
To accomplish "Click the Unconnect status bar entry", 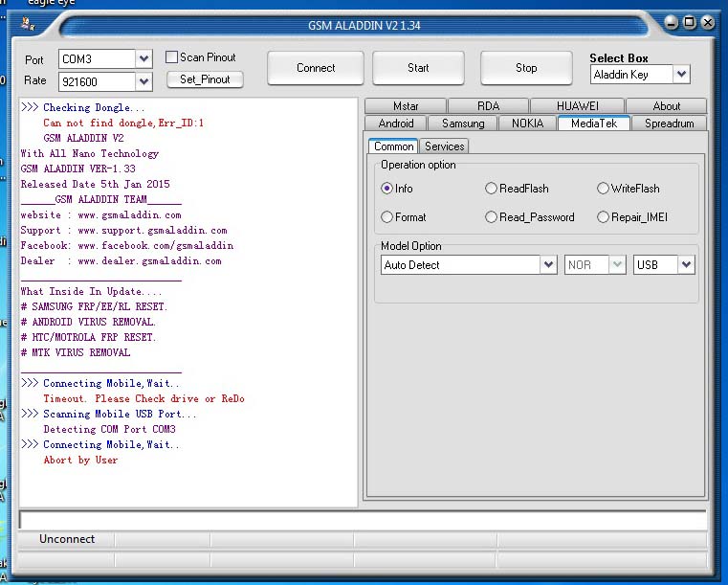I will (66, 539).
